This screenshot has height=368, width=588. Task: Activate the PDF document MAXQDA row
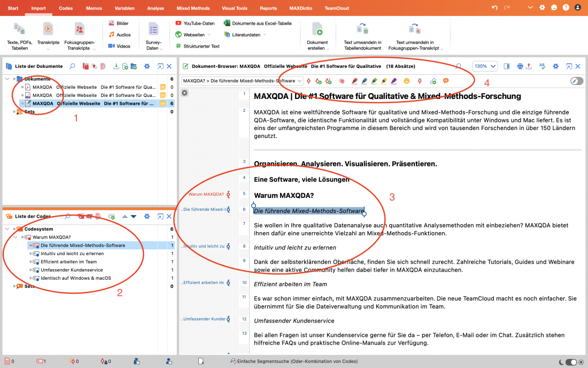[22, 87]
